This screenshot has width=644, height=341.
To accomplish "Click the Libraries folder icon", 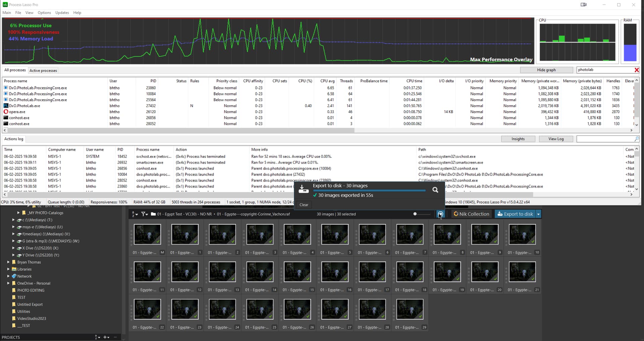I will (x=14, y=269).
